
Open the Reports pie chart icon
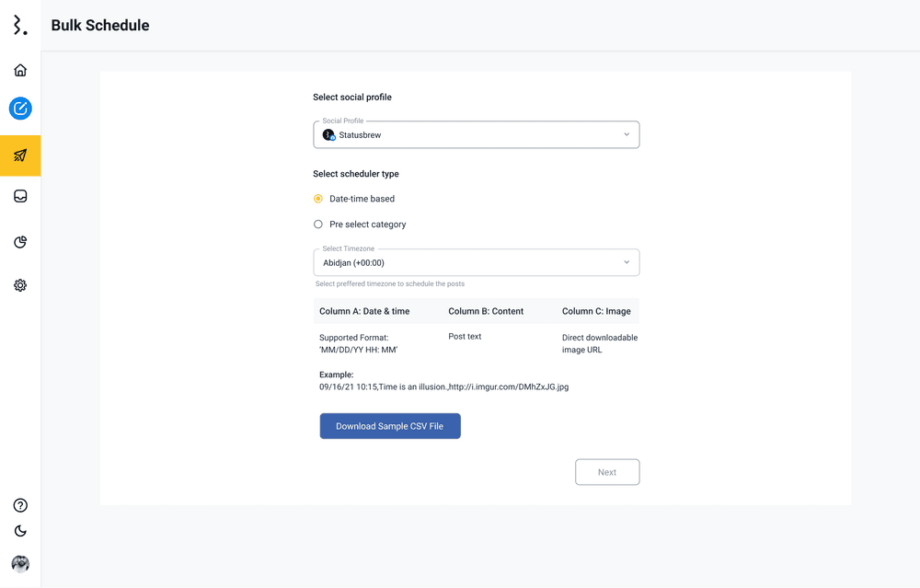20,242
